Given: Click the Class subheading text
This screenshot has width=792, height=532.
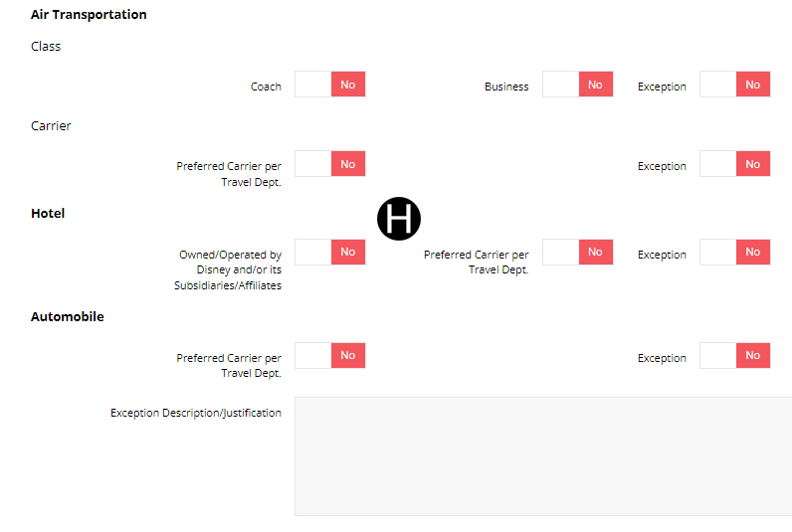Looking at the screenshot, I should point(46,47).
